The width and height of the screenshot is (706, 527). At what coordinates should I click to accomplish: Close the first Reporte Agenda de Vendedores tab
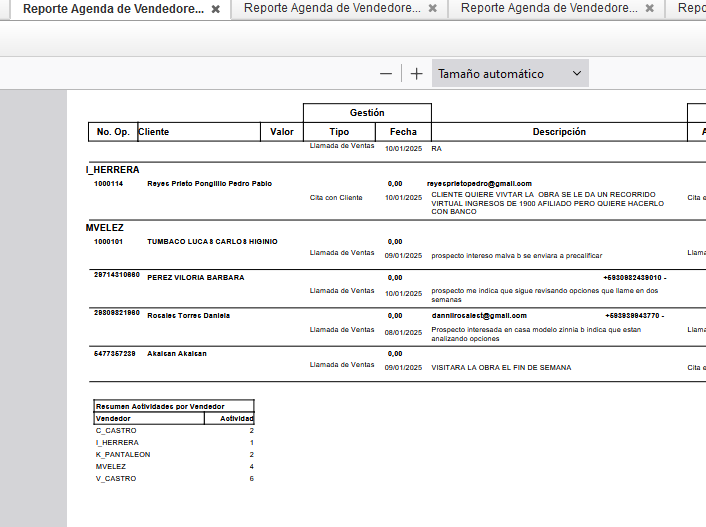(x=216, y=9)
